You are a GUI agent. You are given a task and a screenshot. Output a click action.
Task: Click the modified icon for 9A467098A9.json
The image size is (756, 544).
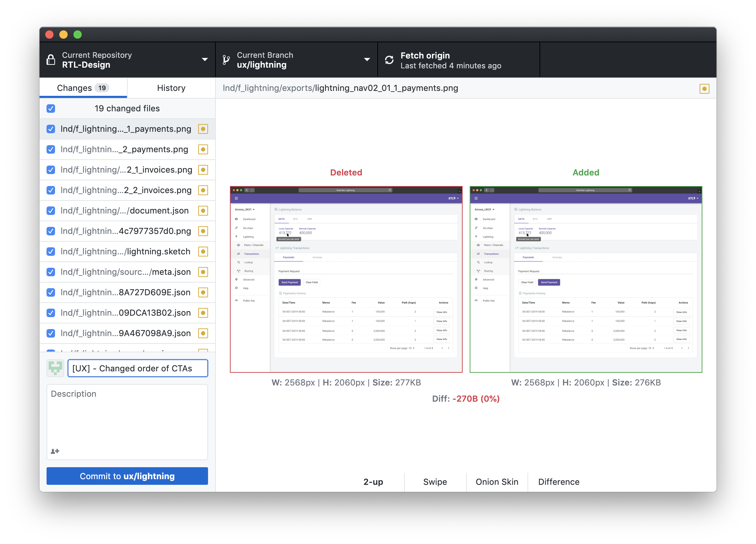(203, 333)
